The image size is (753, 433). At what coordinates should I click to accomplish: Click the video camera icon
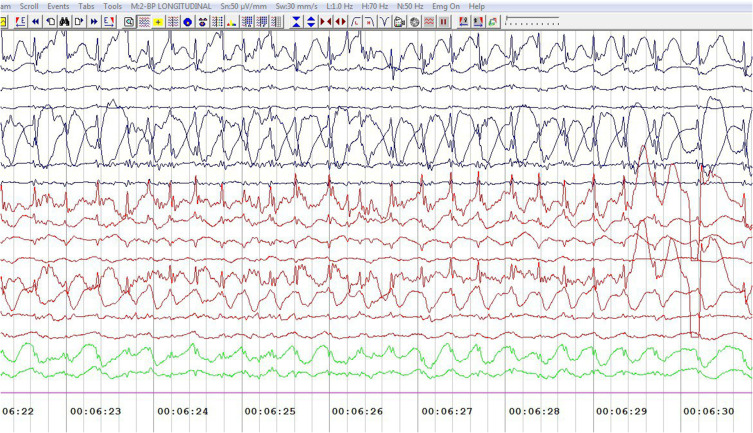399,21
